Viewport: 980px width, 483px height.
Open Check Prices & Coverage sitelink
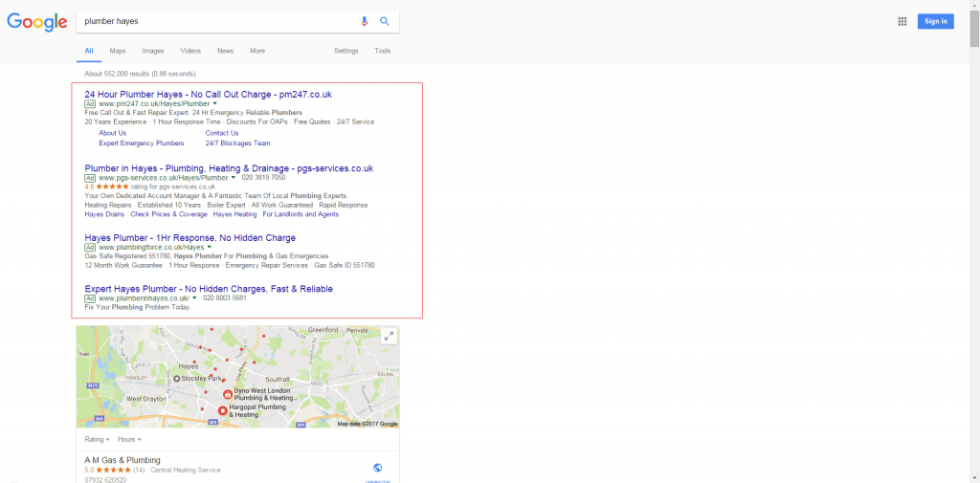[x=168, y=214]
